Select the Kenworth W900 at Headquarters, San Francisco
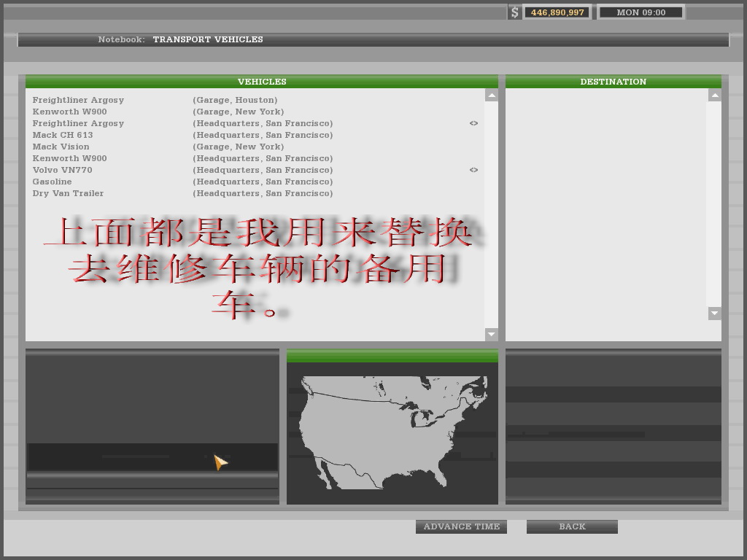Screen dimensions: 747x560 click(255, 158)
